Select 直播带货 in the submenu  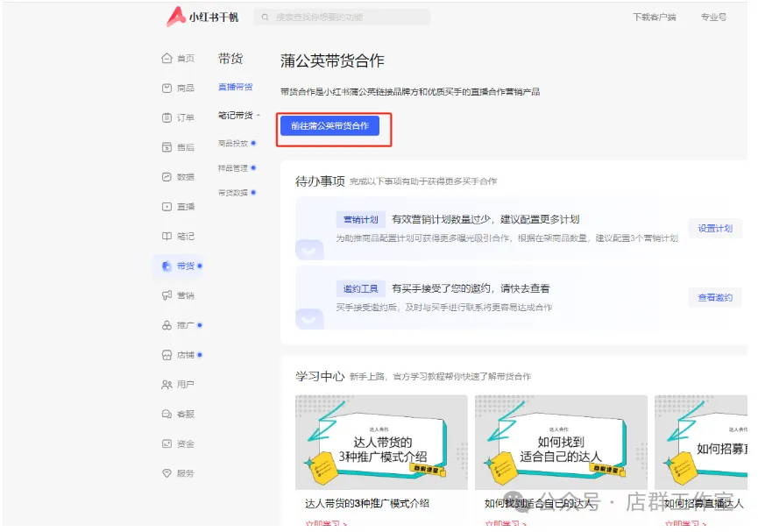[x=235, y=87]
